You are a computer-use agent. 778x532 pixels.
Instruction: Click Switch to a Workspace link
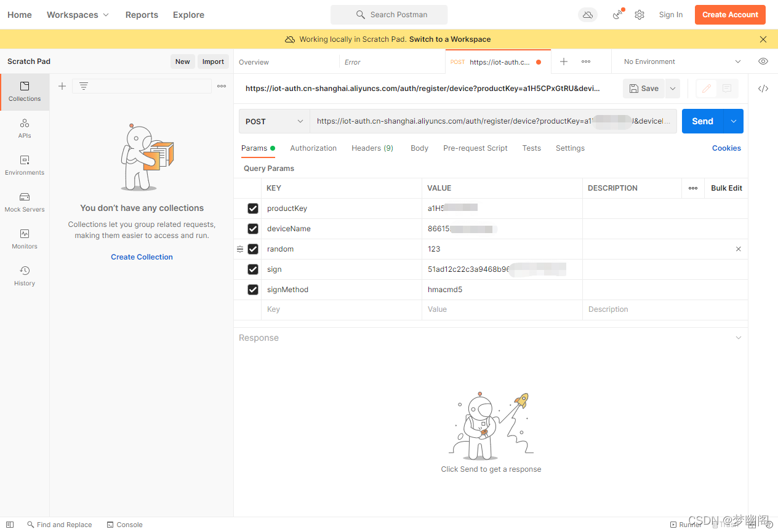click(450, 39)
